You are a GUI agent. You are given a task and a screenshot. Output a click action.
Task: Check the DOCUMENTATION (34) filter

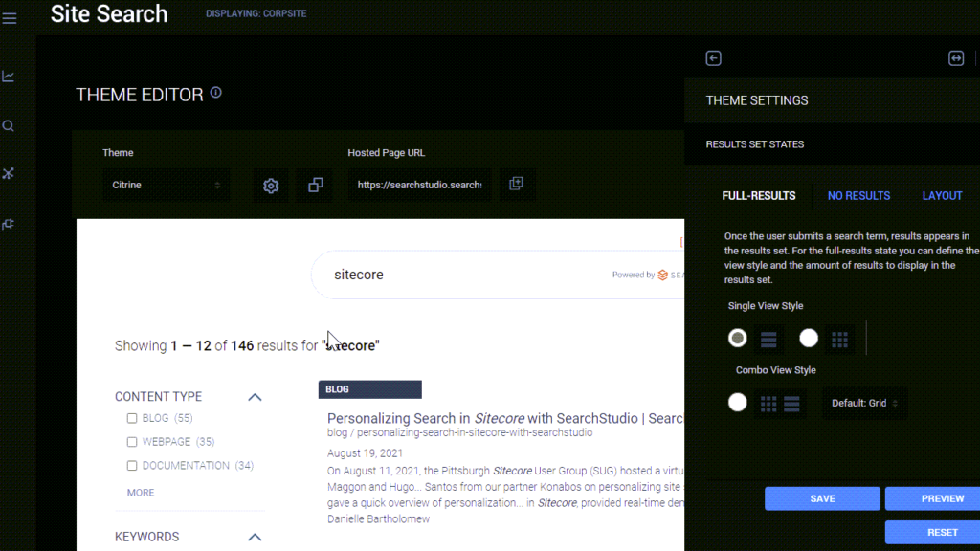pyautogui.click(x=132, y=466)
